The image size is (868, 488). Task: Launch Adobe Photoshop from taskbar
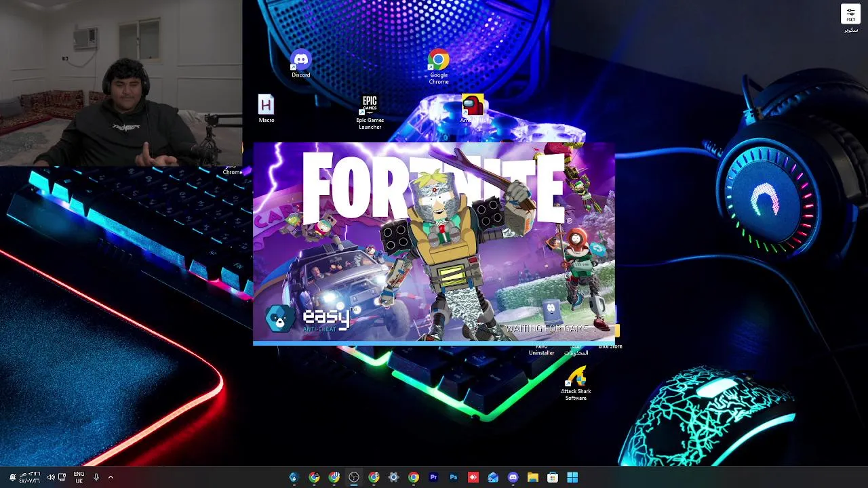pyautogui.click(x=454, y=477)
